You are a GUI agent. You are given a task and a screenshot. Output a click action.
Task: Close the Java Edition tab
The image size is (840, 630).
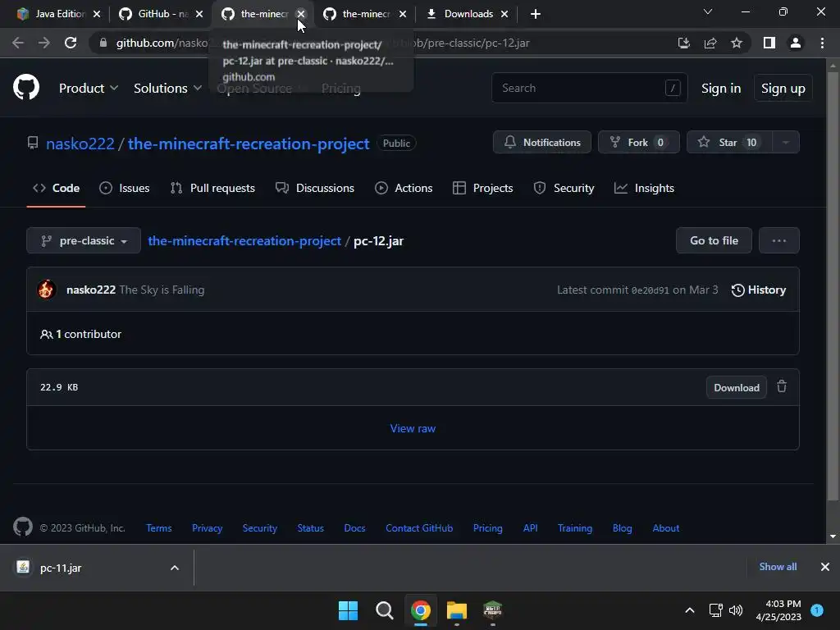click(97, 14)
